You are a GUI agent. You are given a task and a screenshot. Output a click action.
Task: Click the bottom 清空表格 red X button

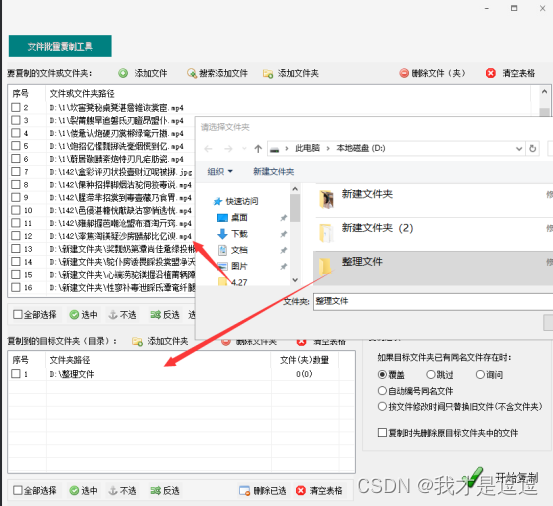click(x=319, y=490)
